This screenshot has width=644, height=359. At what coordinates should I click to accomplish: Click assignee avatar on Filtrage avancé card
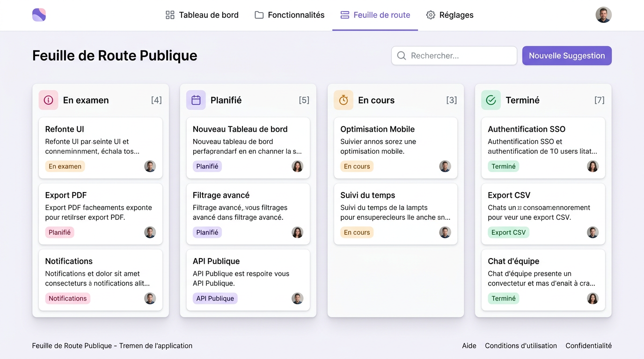coord(298,232)
